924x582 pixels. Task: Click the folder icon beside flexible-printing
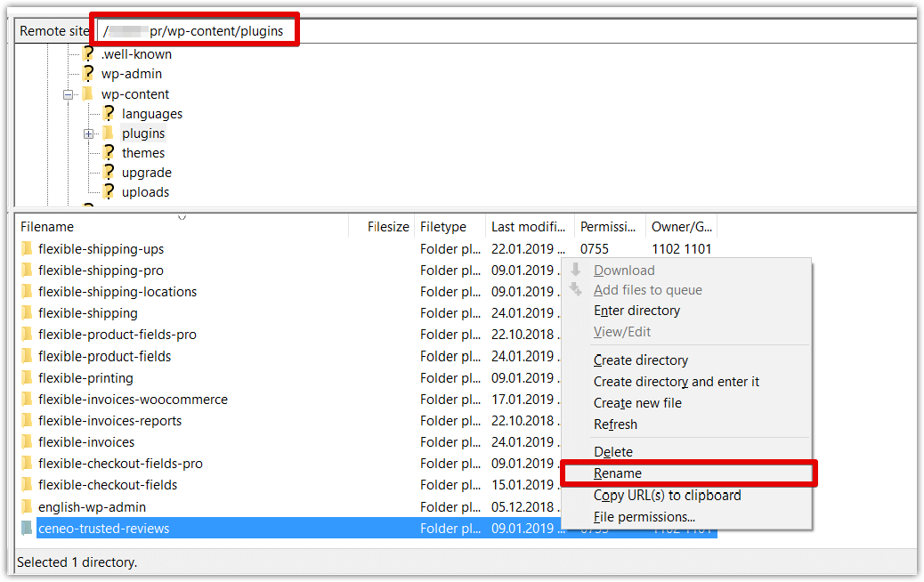(x=27, y=377)
